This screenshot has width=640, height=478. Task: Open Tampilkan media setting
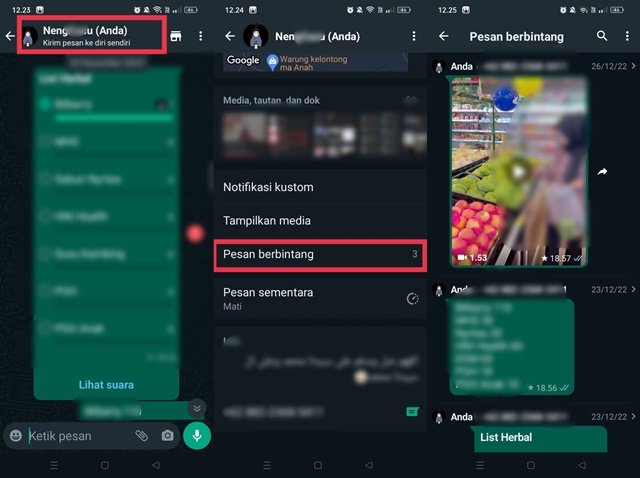(320, 221)
